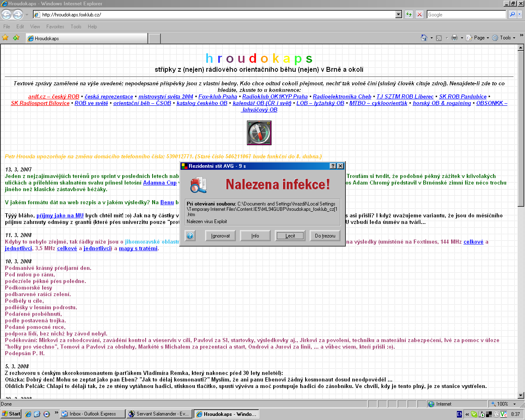Go forward with the Forward arrow button
The height and width of the screenshot is (420, 525).
(x=18, y=14)
